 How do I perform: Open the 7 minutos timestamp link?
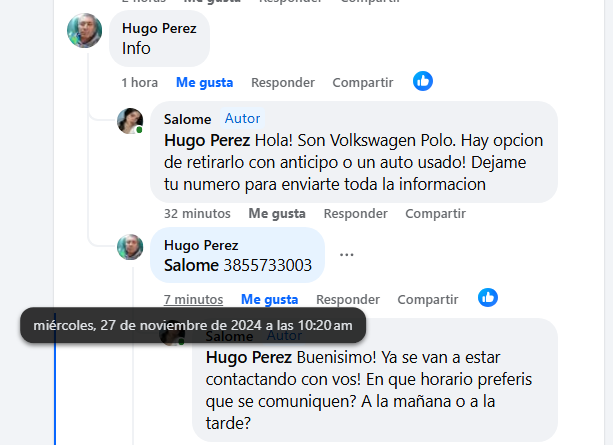click(194, 300)
